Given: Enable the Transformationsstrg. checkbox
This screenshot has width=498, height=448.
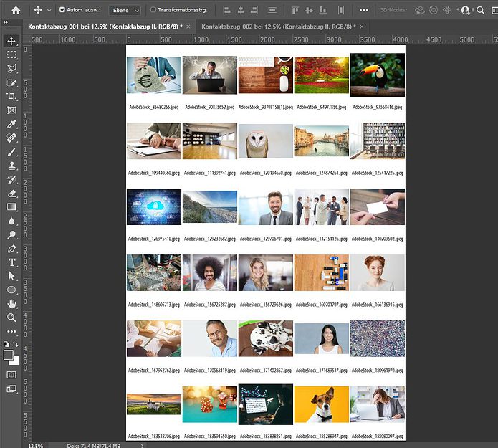Looking at the screenshot, I should (153, 11).
